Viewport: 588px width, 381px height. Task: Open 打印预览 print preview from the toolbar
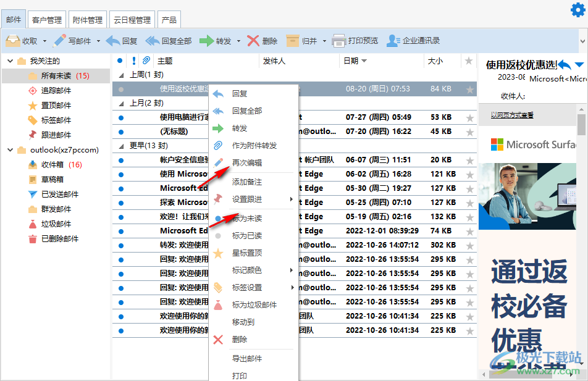tap(338, 41)
